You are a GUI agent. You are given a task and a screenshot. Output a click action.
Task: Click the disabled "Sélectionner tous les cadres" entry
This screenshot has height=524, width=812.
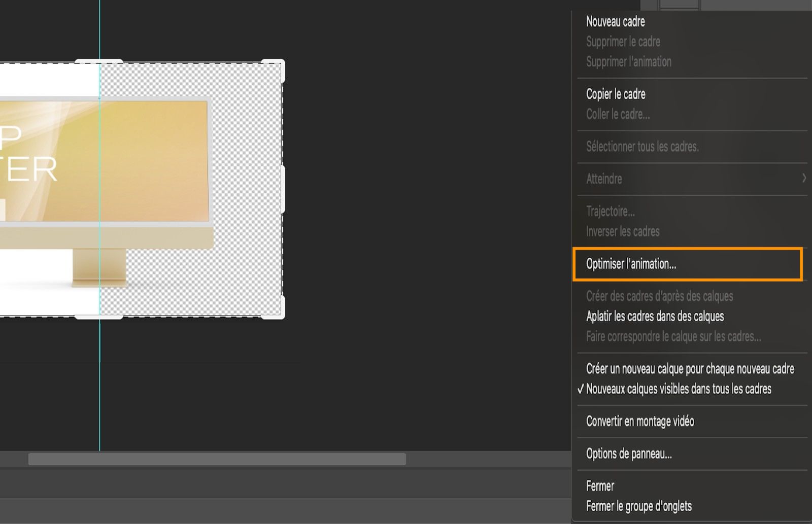point(642,147)
